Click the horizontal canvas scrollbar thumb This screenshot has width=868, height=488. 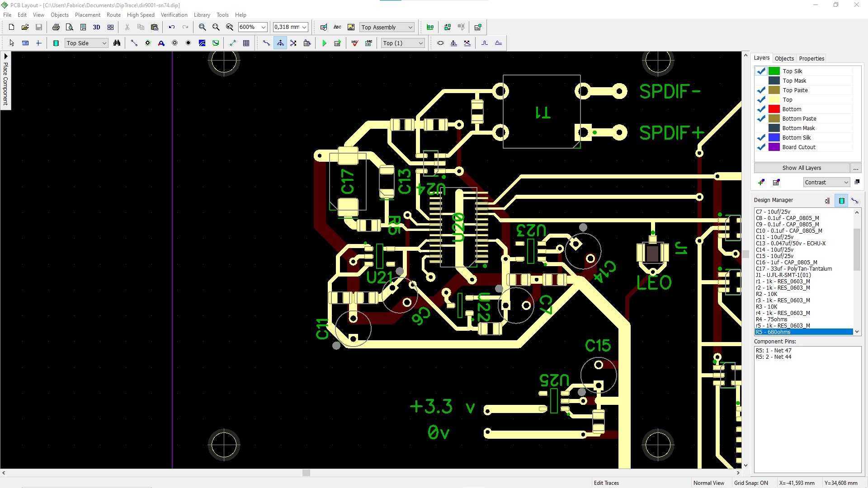pyautogui.click(x=306, y=473)
